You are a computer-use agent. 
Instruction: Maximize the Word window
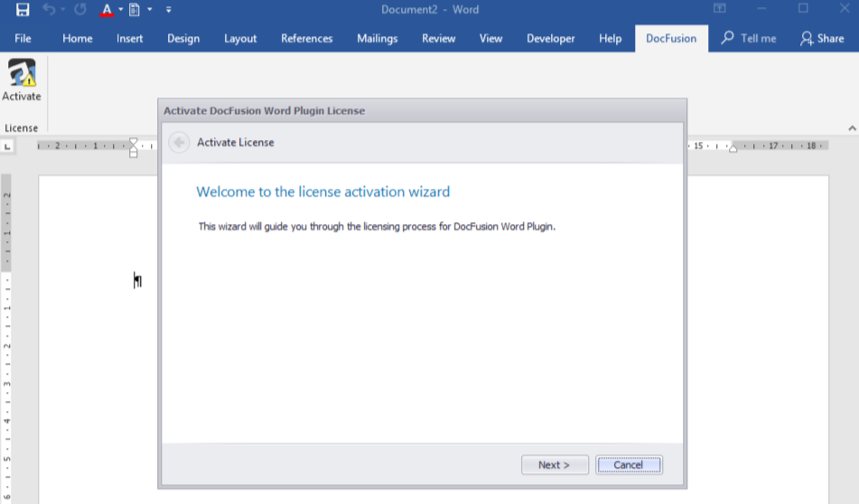point(803,8)
